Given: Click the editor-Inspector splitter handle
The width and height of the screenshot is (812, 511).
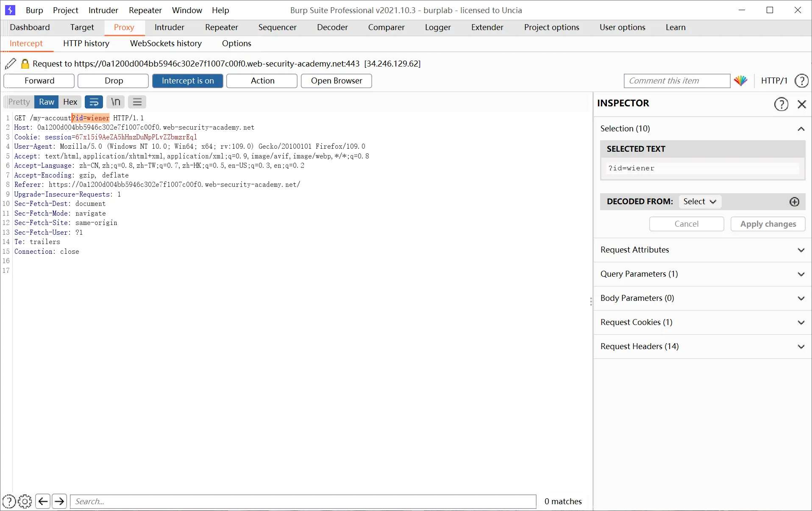Looking at the screenshot, I should click(x=591, y=301).
